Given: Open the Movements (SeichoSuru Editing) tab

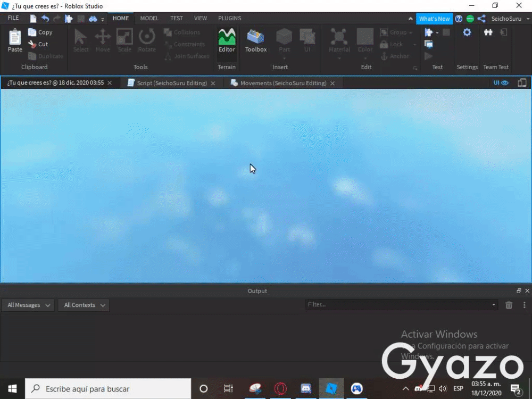Looking at the screenshot, I should click(x=283, y=83).
